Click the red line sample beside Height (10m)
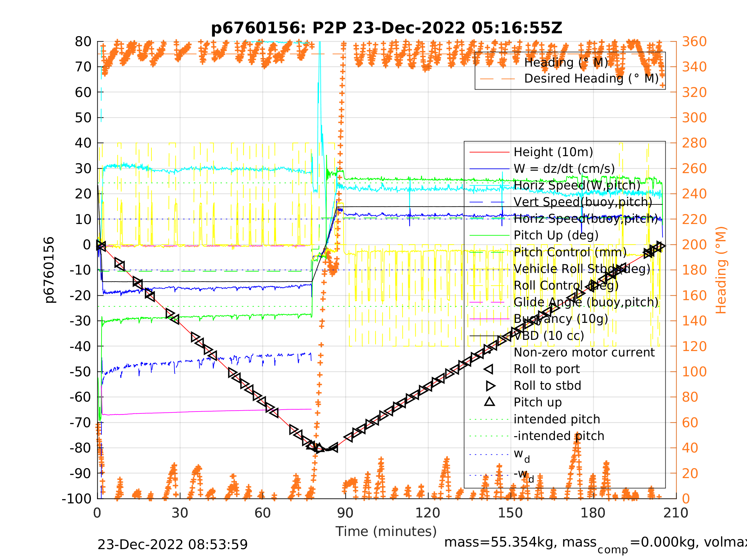The image size is (747, 560). click(489, 152)
